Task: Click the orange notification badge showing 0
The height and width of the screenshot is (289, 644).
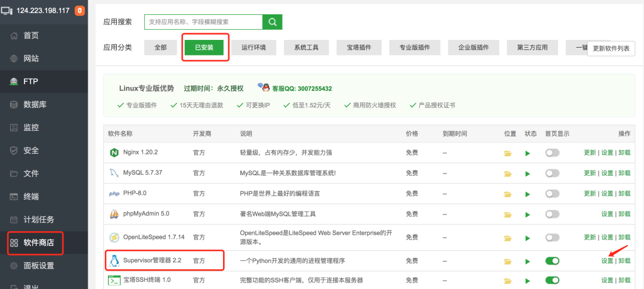Action: [80, 11]
